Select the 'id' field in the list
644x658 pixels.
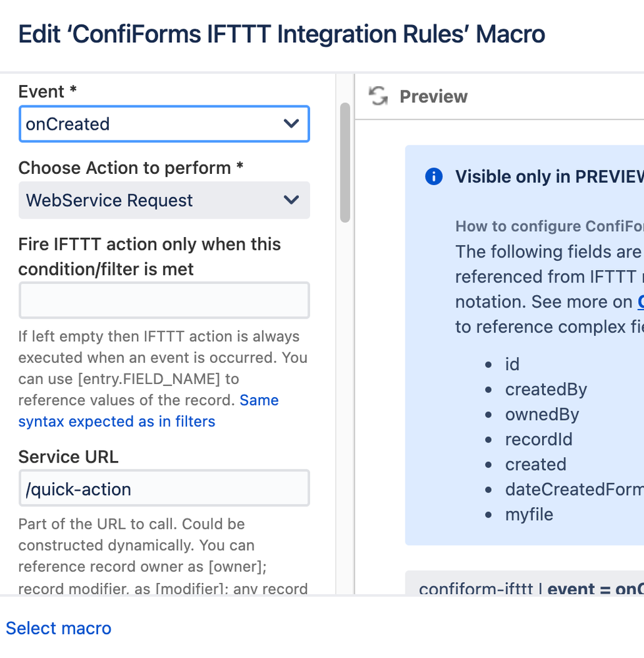pyautogui.click(x=512, y=364)
